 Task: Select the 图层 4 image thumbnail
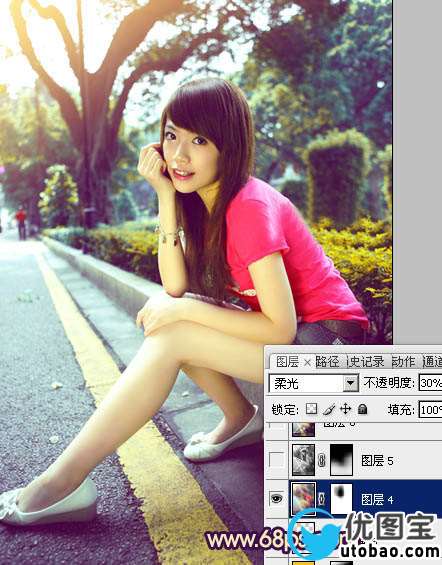pyautogui.click(x=304, y=499)
